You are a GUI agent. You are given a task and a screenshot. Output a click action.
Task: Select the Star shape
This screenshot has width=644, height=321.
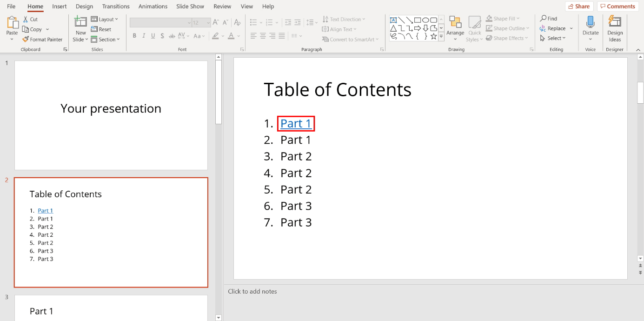pyautogui.click(x=433, y=36)
